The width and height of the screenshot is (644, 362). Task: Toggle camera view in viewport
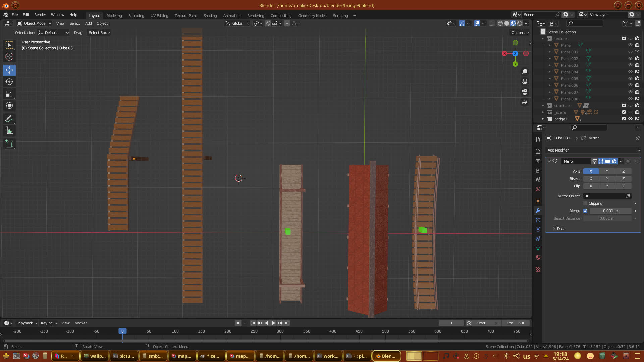pos(525,92)
